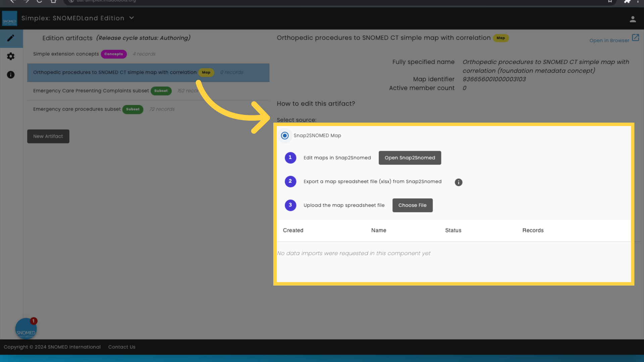Click the '4 records' count text
This screenshot has width=644, height=362.
(144, 54)
